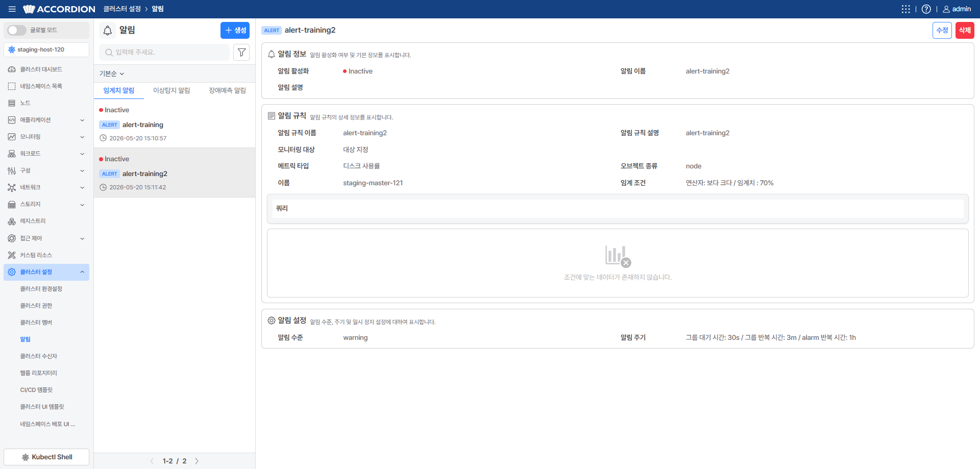Expand the 모니터링 menu chevron
980x469 pixels.
point(82,137)
